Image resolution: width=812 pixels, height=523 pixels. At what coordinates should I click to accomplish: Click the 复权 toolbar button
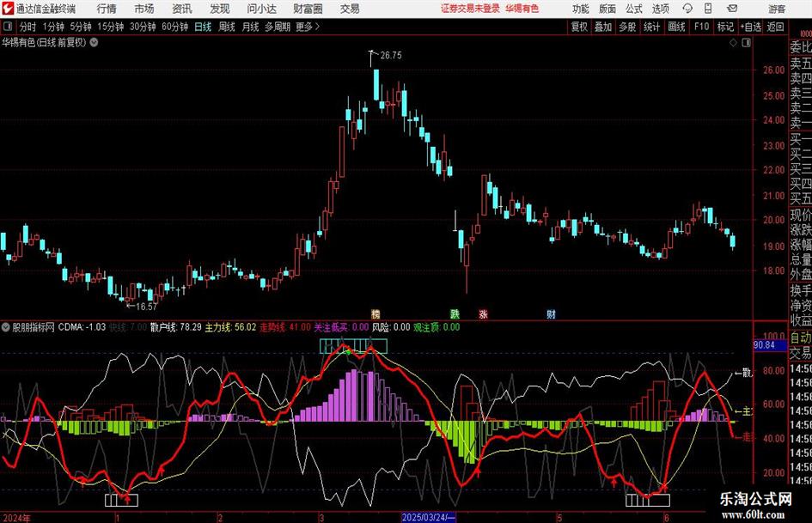pos(579,27)
